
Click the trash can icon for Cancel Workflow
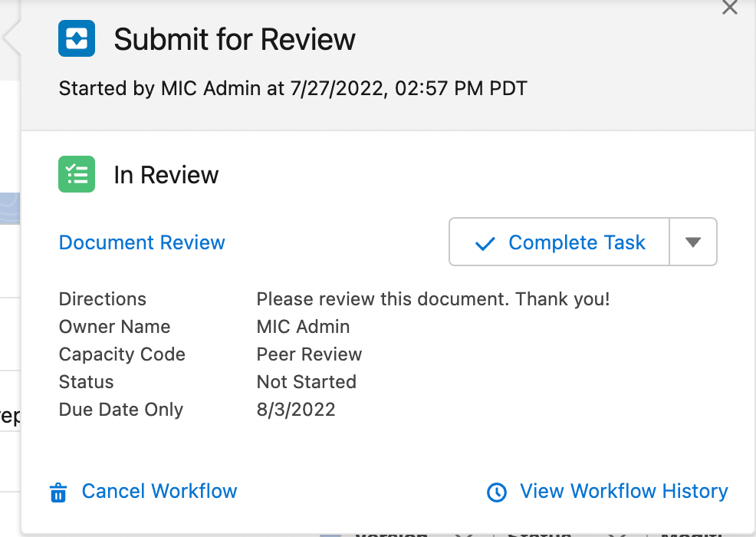point(58,492)
